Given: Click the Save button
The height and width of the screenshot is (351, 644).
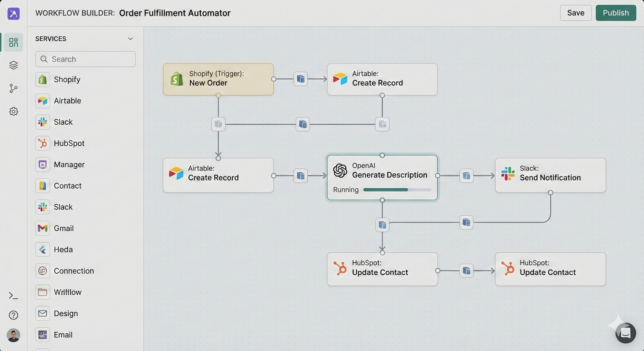Looking at the screenshot, I should point(575,13).
